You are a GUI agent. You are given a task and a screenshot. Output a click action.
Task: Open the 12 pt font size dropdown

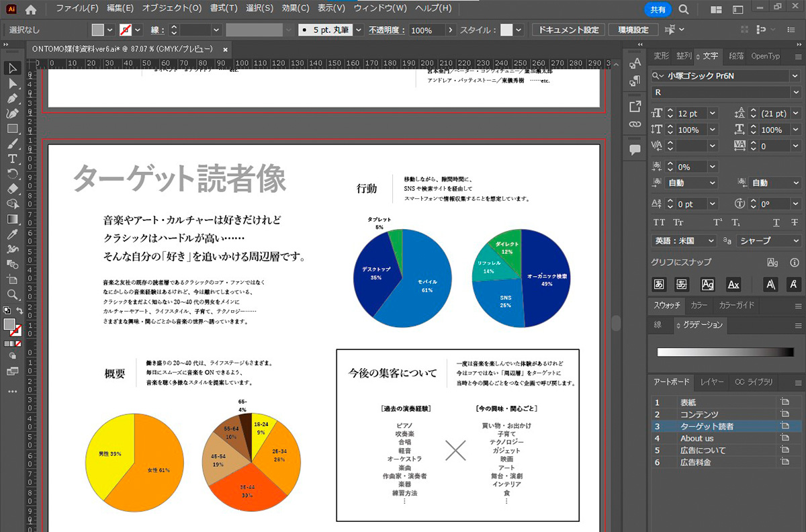coord(713,114)
